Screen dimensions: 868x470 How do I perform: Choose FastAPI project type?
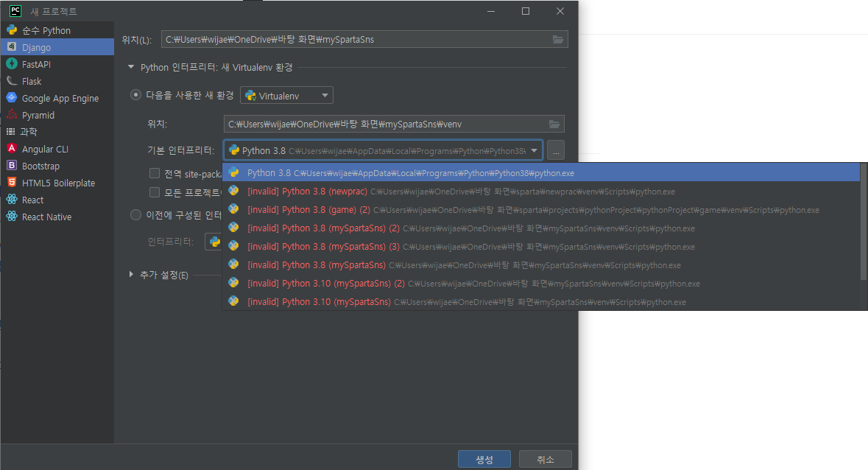pos(57,64)
